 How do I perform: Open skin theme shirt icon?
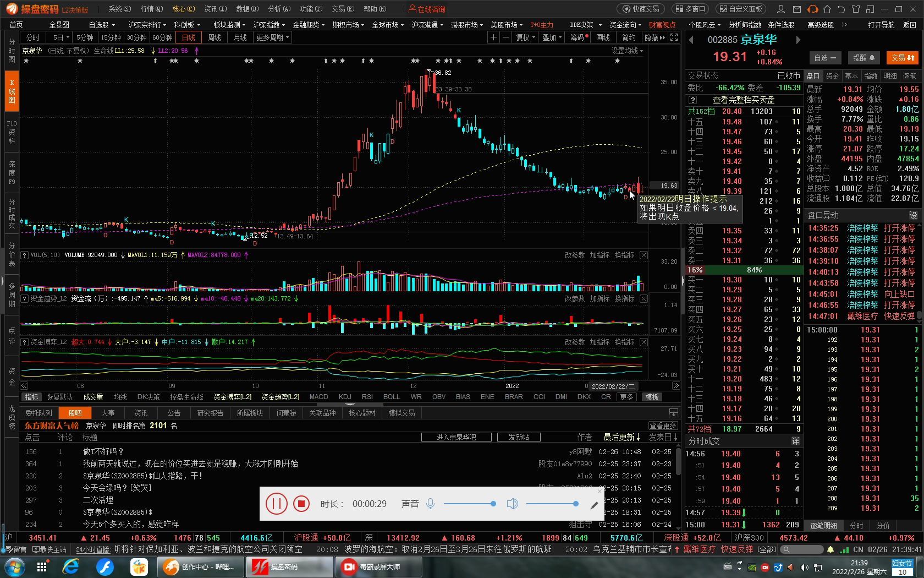855,9
